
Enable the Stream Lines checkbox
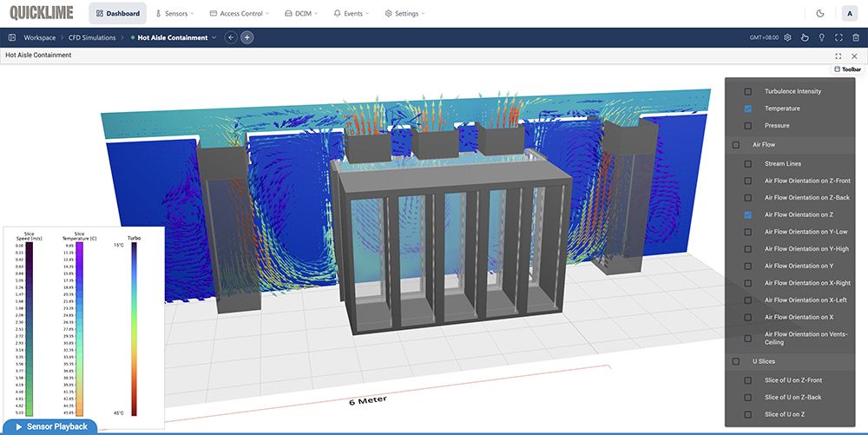747,164
